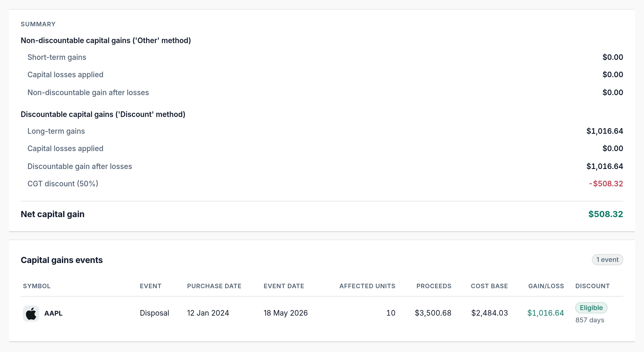
Task: Click the EVENT DATE column header
Action: 284,286
